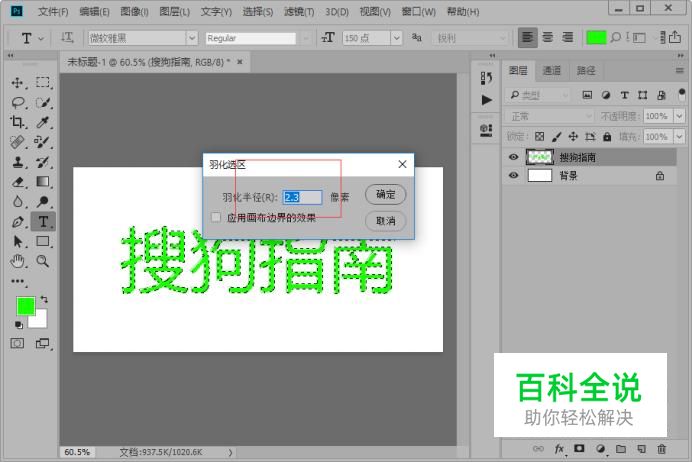Open the 文件(F) menu
The width and height of the screenshot is (692, 462).
click(53, 11)
